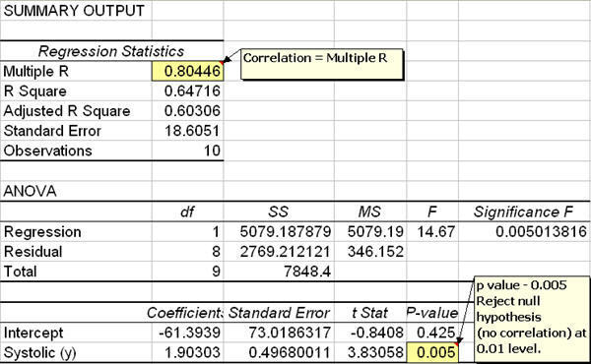Click the 0.60306 adjusted value cell
591x364 pixels.
pyautogui.click(x=188, y=111)
